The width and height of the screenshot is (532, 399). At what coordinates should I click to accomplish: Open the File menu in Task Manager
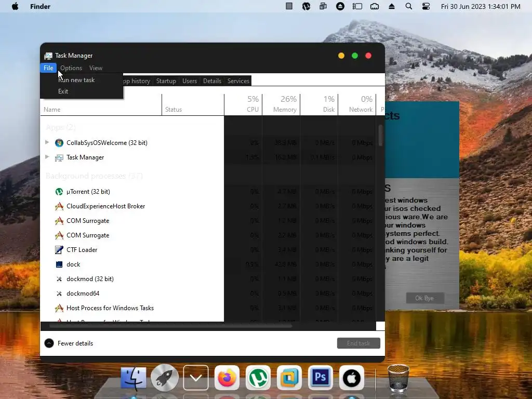48,68
